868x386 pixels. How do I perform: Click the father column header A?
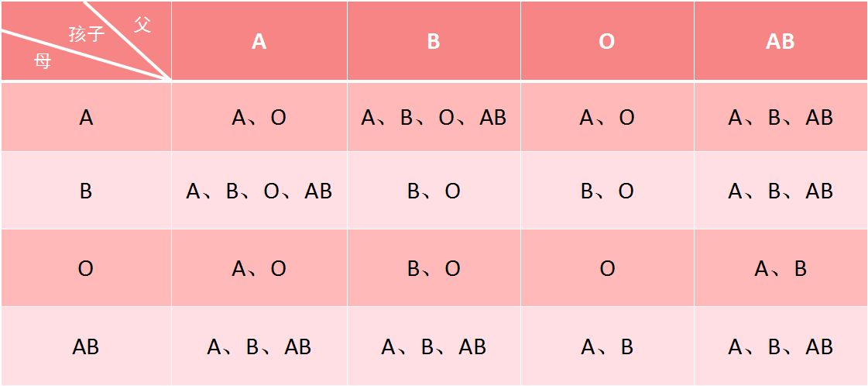click(259, 41)
